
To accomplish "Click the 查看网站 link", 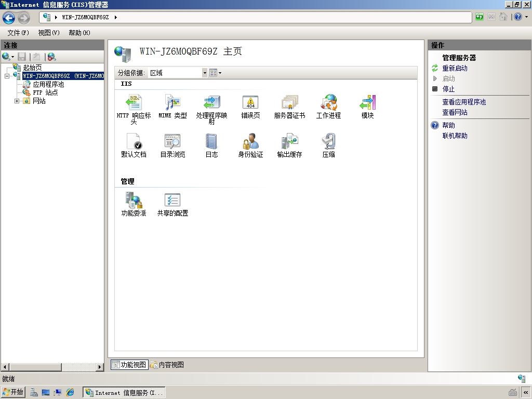I will tap(455, 112).
